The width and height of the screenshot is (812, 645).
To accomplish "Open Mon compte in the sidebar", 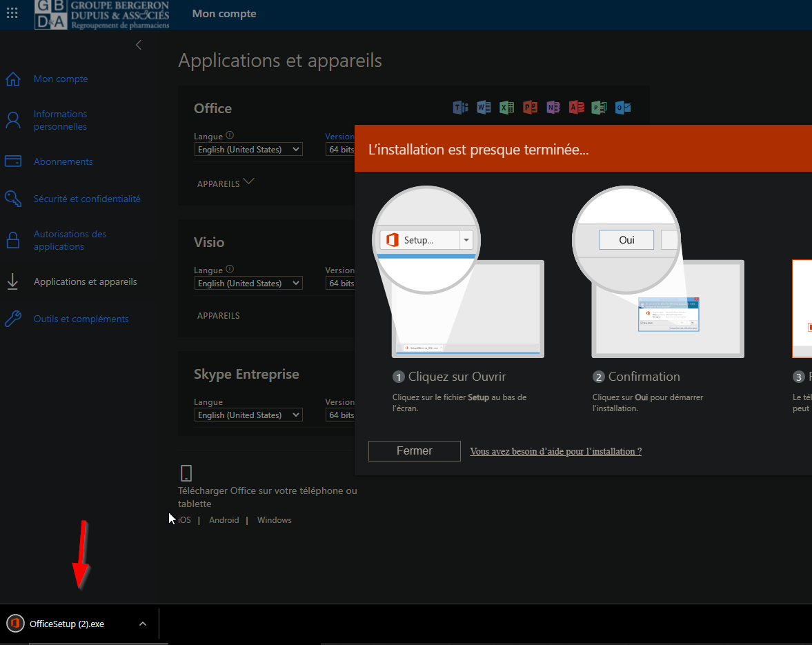I will point(61,79).
